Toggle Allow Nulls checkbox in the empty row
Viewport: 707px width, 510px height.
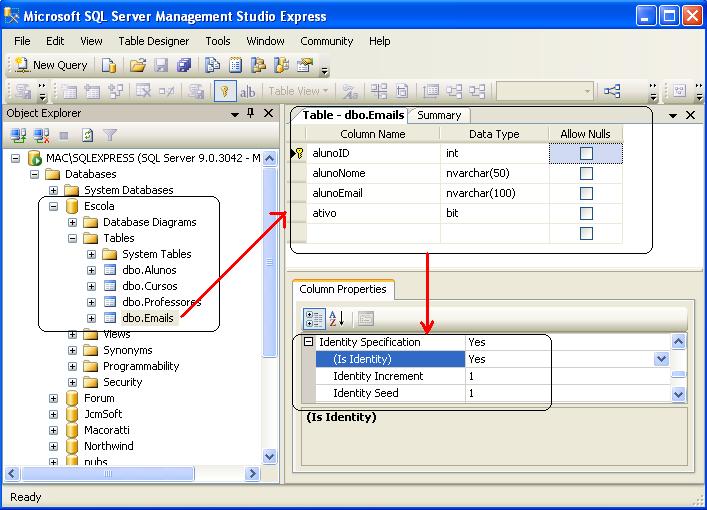586,234
